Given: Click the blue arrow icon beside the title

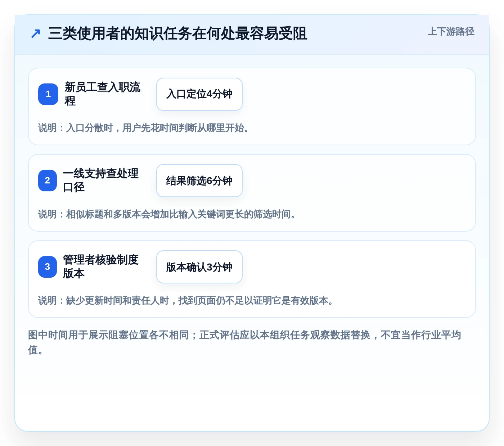Looking at the screenshot, I should (35, 34).
